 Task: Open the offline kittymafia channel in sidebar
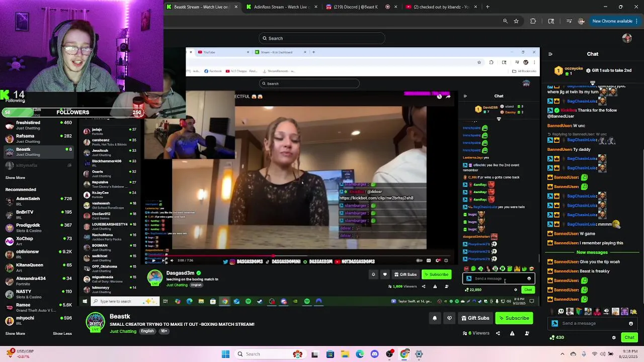38,165
